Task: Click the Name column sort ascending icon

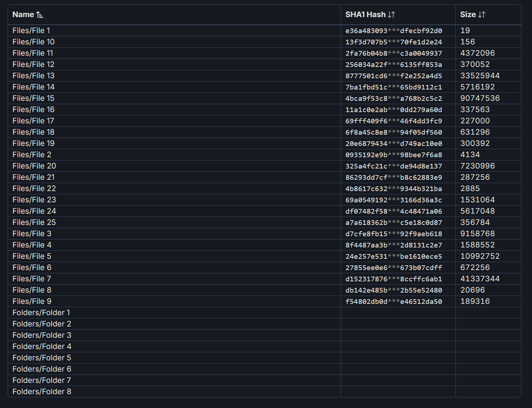Action: 40,15
